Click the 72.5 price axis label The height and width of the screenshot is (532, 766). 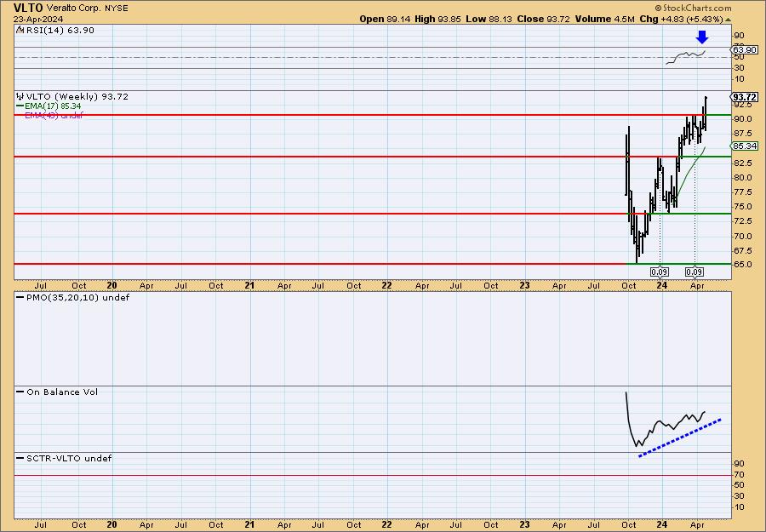743,221
